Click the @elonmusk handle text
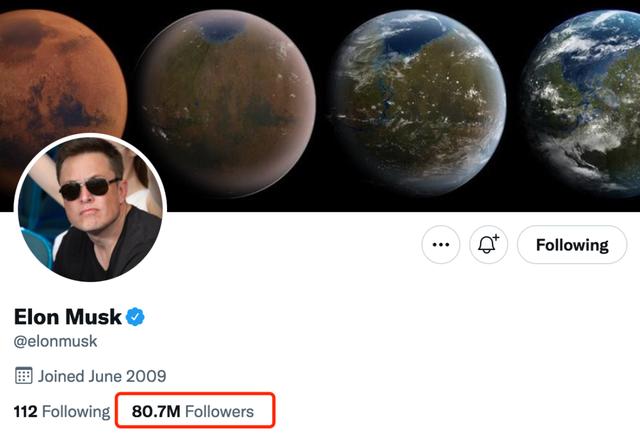640x435 pixels. point(56,342)
